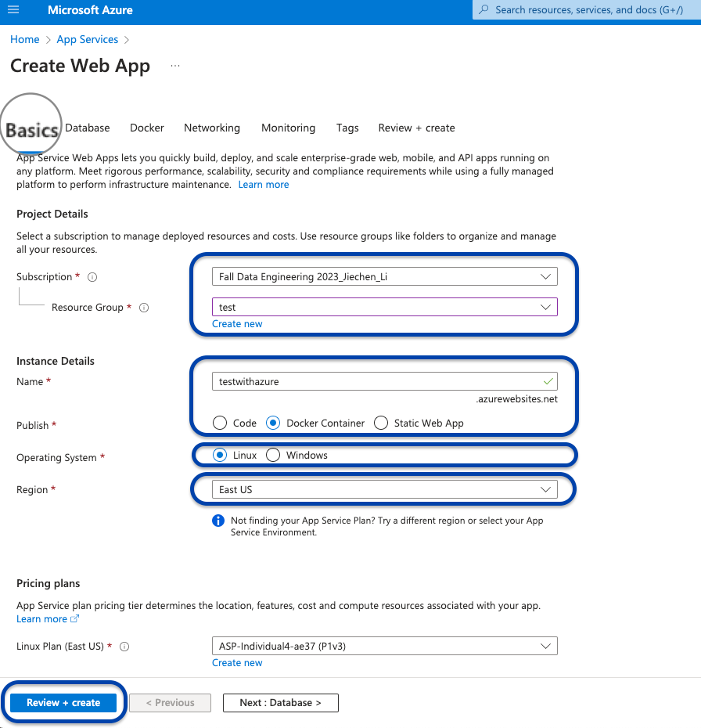Switch to the Basics tab

point(31,130)
